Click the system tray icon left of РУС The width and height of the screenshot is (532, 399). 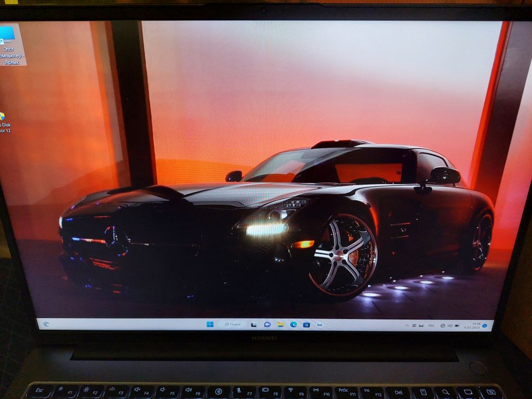[420, 326]
